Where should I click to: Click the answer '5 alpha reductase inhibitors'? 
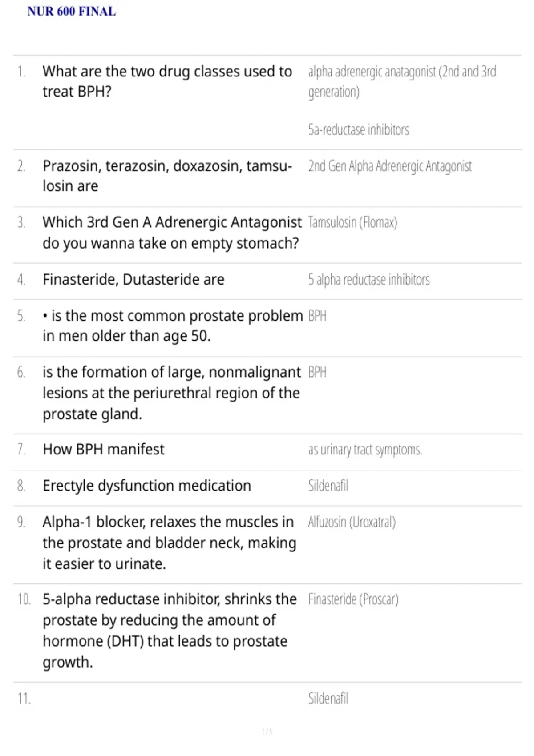point(369,280)
